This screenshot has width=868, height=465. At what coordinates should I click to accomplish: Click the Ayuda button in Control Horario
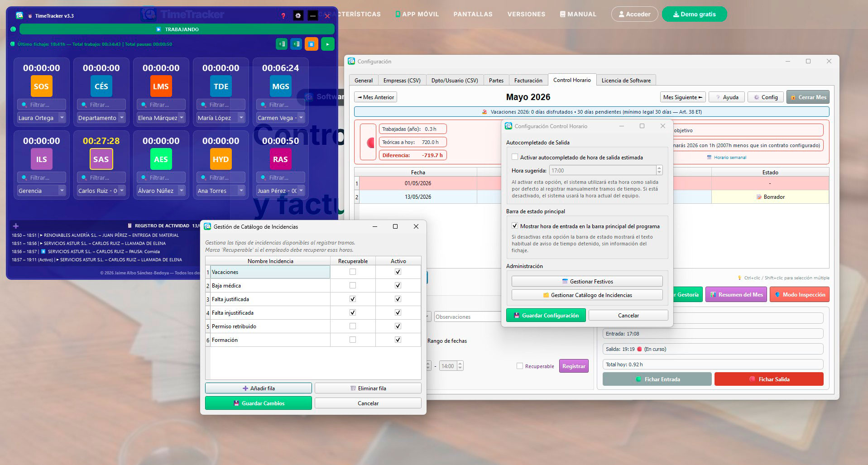727,97
